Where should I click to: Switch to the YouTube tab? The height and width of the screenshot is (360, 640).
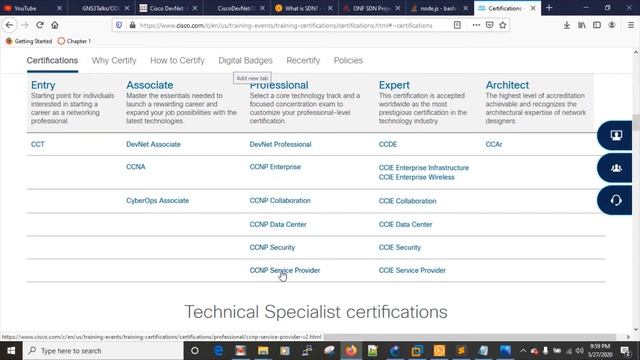click(33, 8)
